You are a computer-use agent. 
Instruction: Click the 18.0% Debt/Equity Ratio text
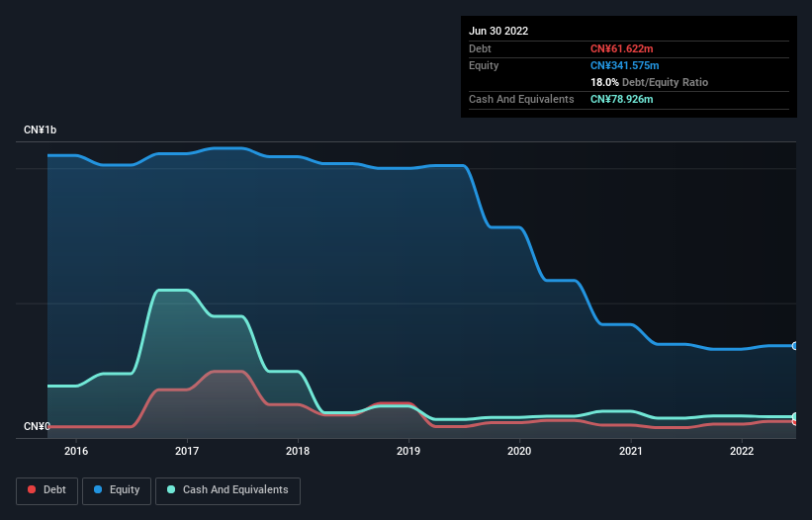[x=649, y=82]
